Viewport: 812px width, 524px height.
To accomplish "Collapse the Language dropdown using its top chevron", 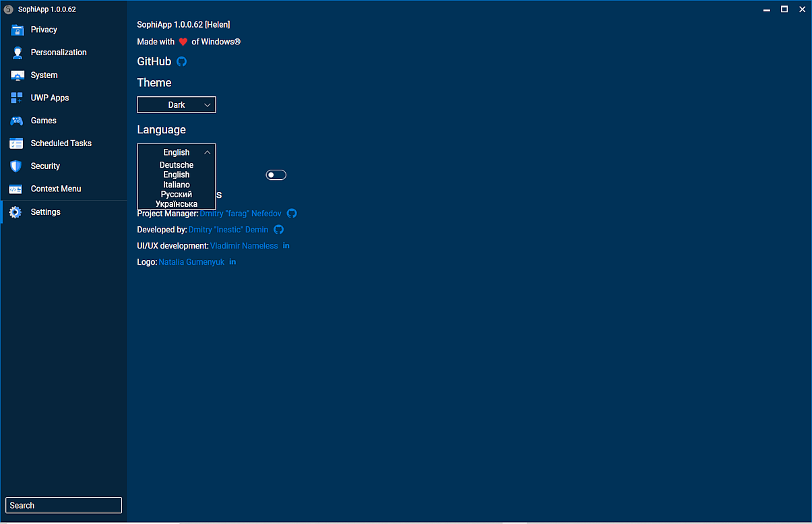I will coord(207,153).
